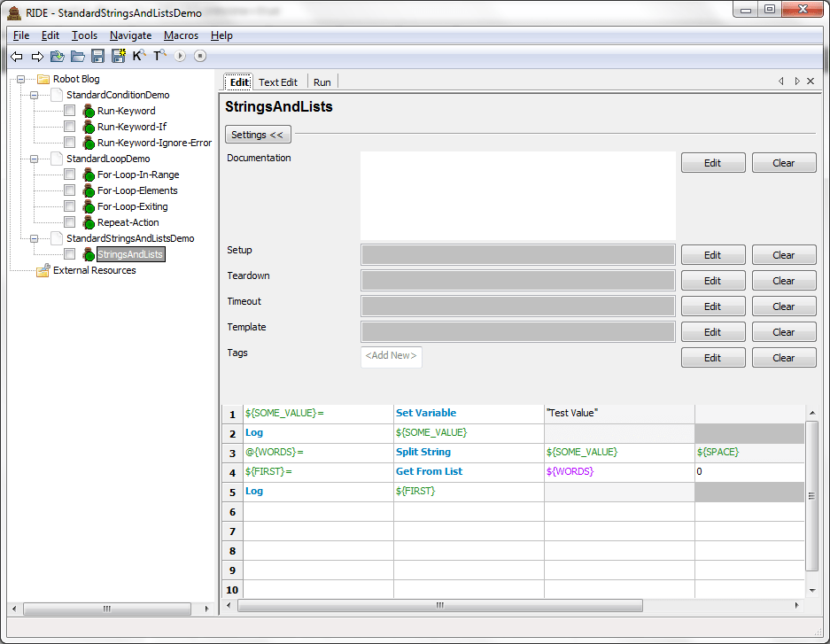Viewport: 830px width, 644px height.
Task: Check the Run-Keyword test checkbox
Action: point(70,111)
